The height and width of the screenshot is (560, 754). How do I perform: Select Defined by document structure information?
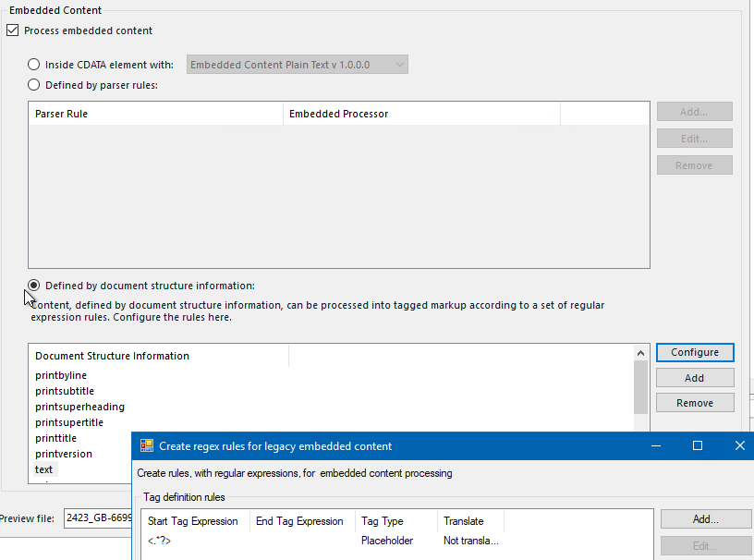[34, 286]
